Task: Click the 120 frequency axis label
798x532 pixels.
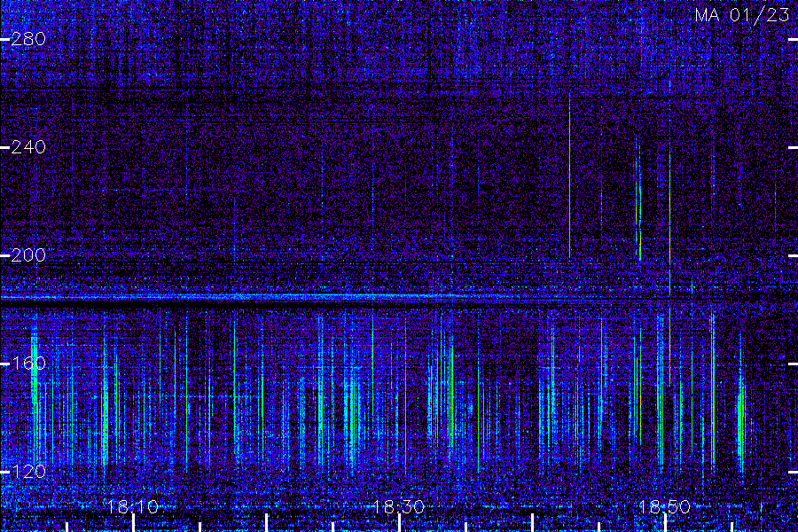Action: (28, 472)
